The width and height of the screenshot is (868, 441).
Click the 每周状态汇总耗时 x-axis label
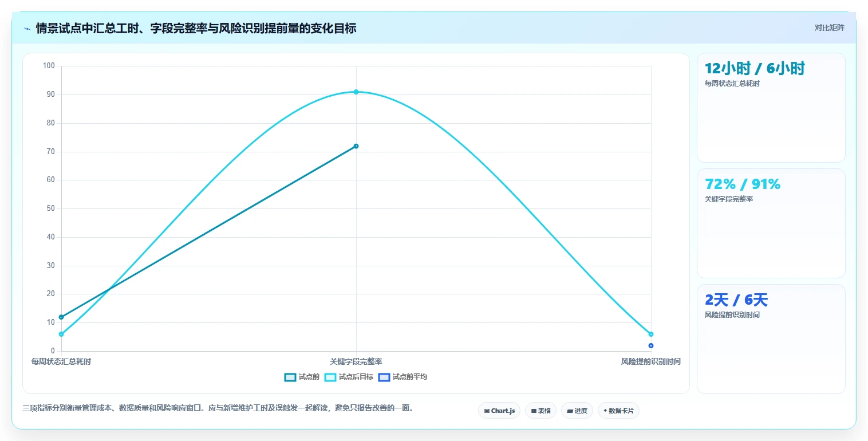pos(61,361)
